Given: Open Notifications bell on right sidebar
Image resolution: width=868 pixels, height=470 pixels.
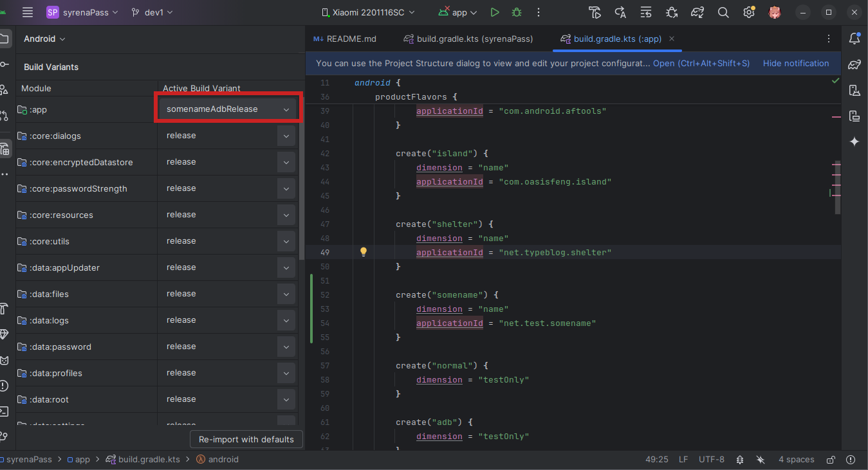Looking at the screenshot, I should click(x=854, y=39).
